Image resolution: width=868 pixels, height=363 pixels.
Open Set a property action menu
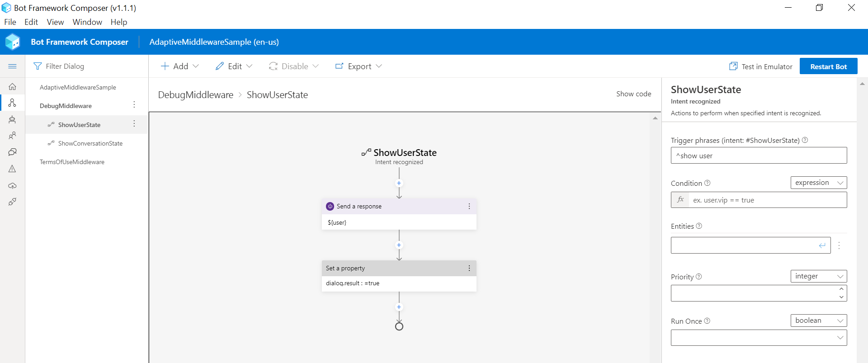469,268
